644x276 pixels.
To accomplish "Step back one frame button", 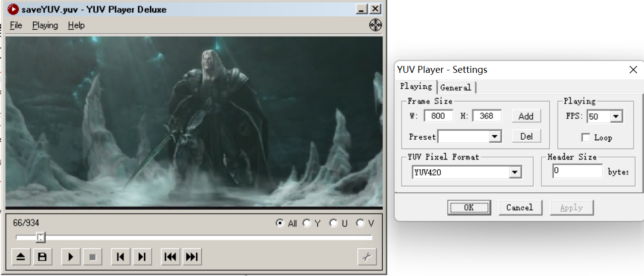I will click(120, 257).
